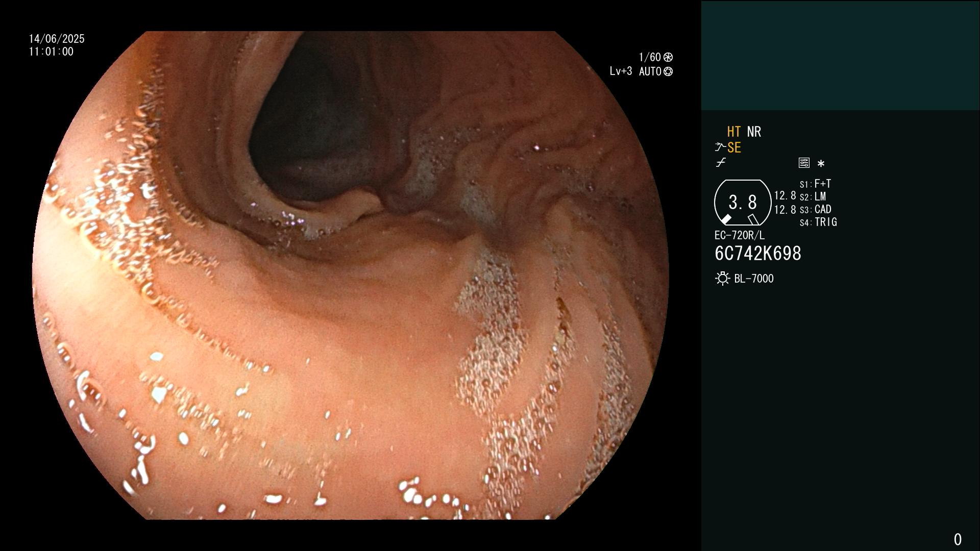
Task: Click the upper 12.8 value
Action: [x=785, y=196]
